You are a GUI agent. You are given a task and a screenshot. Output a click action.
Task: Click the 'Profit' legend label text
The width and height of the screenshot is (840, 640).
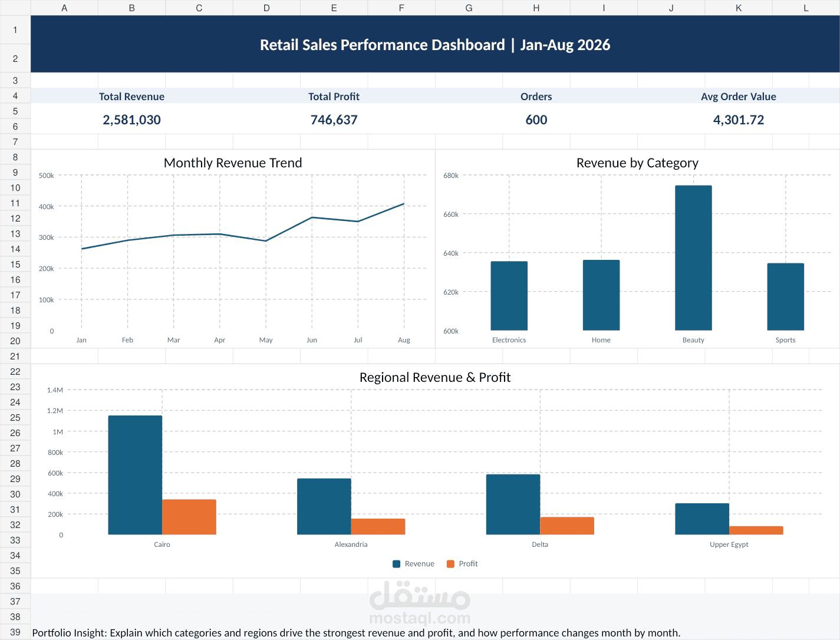coord(469,564)
